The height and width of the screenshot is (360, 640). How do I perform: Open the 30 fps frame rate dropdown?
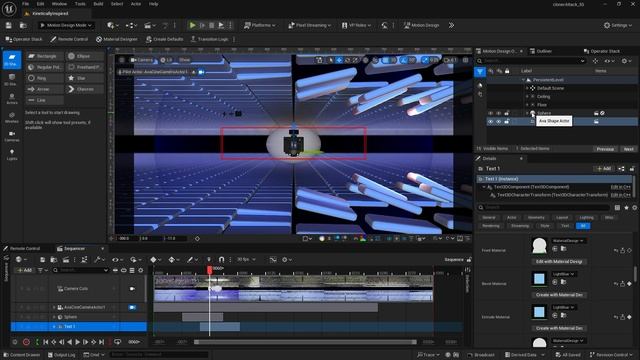246,259
